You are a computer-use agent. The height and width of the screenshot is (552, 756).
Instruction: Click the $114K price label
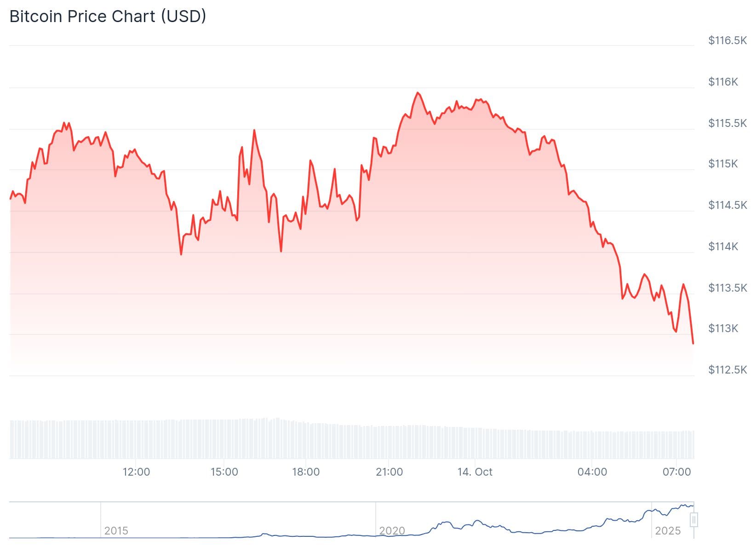(723, 247)
